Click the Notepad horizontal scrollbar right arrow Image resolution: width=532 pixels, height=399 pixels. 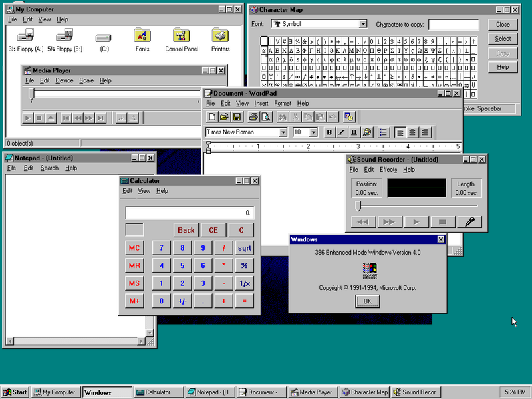click(x=142, y=341)
